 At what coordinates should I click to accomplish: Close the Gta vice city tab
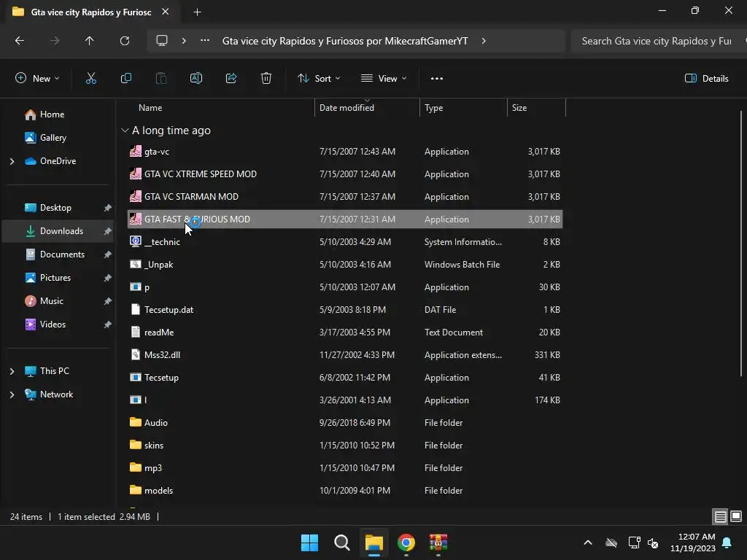[x=166, y=12]
